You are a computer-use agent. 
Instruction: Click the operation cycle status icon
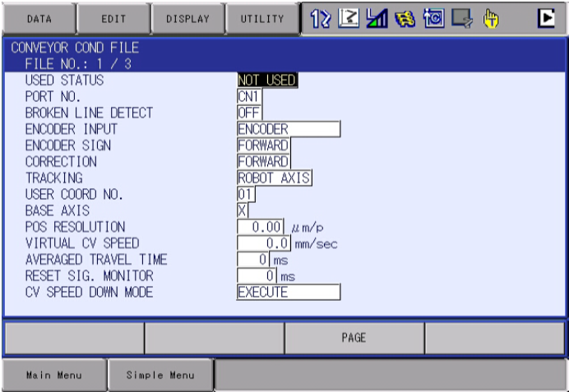(x=435, y=18)
